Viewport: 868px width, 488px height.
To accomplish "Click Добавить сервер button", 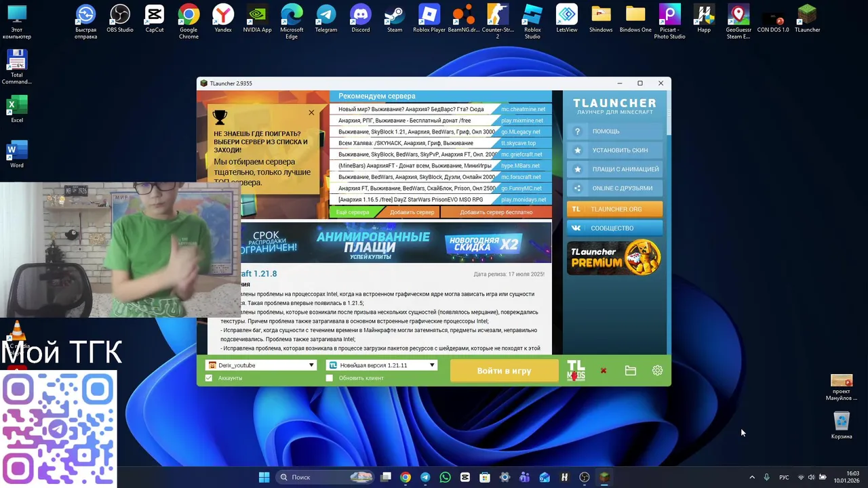I will tap(412, 212).
